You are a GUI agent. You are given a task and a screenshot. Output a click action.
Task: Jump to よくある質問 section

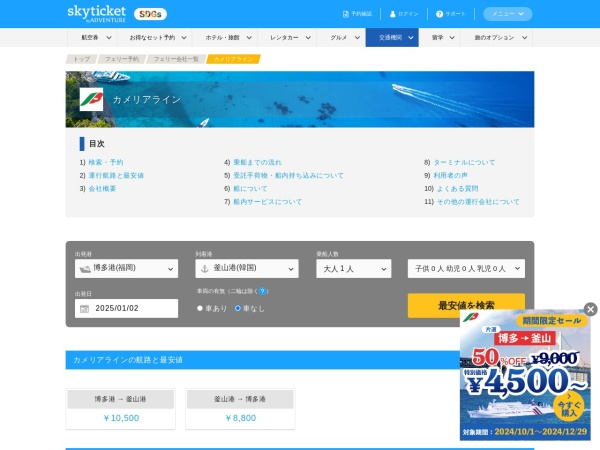pos(457,189)
